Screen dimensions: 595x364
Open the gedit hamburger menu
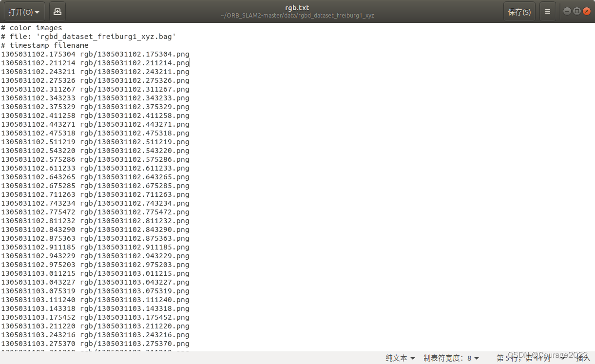coord(548,11)
